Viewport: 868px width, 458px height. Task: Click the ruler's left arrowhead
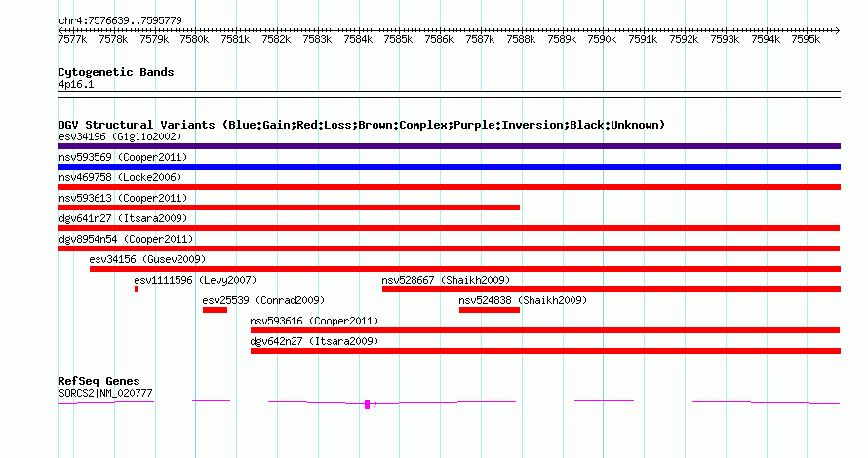(60, 30)
